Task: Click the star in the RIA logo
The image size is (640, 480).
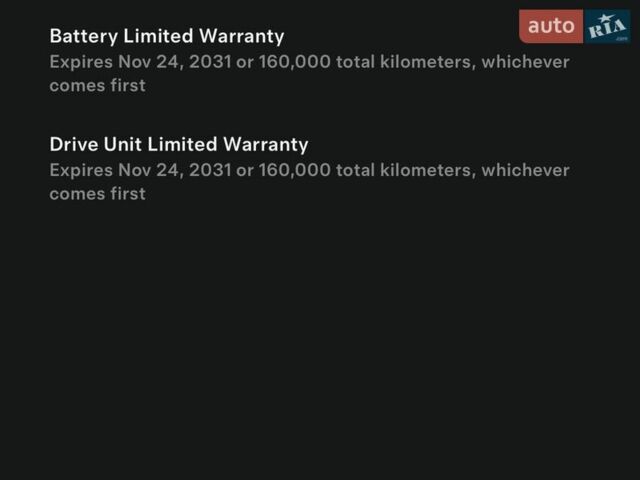Action: [x=604, y=18]
